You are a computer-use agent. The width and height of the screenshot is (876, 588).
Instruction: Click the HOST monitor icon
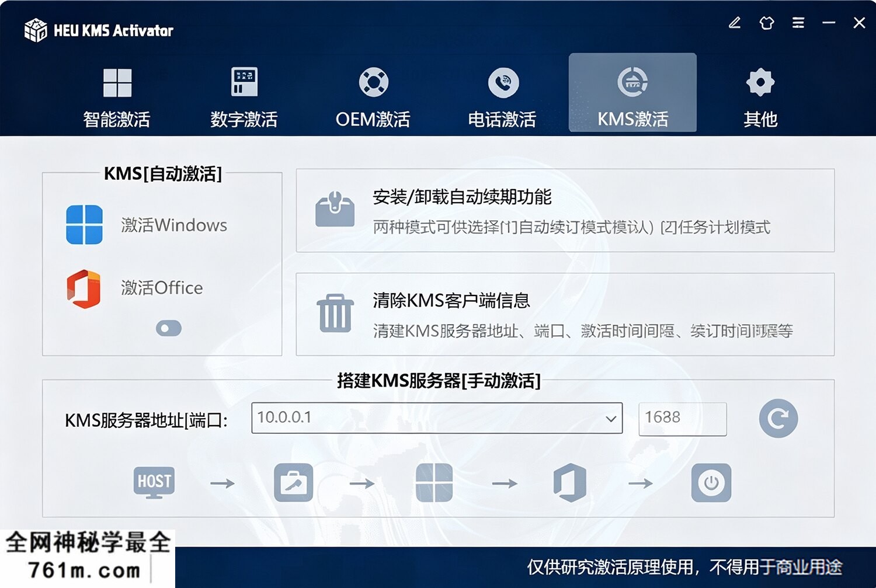pos(154,482)
